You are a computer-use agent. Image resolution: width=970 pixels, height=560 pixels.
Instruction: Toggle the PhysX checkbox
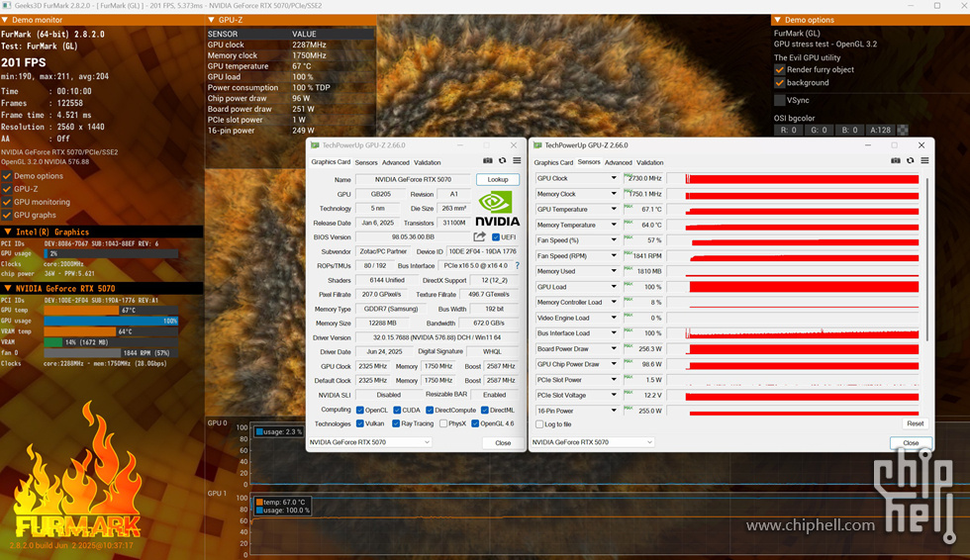click(x=443, y=423)
